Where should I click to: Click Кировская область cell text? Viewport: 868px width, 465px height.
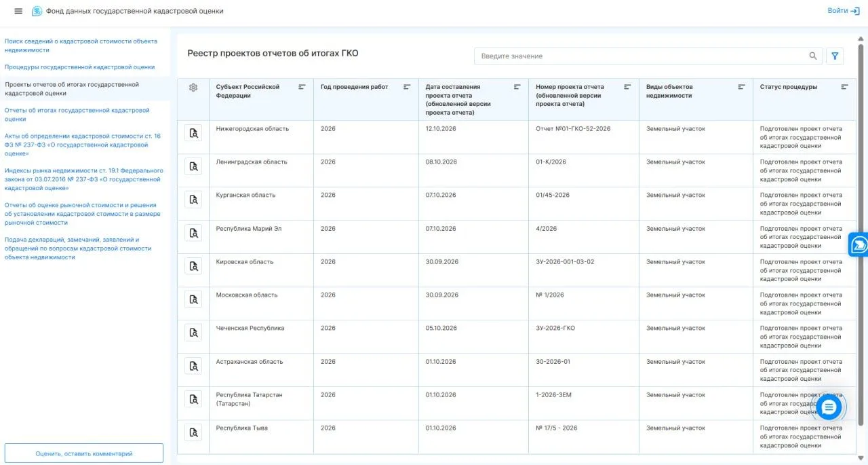(x=245, y=262)
